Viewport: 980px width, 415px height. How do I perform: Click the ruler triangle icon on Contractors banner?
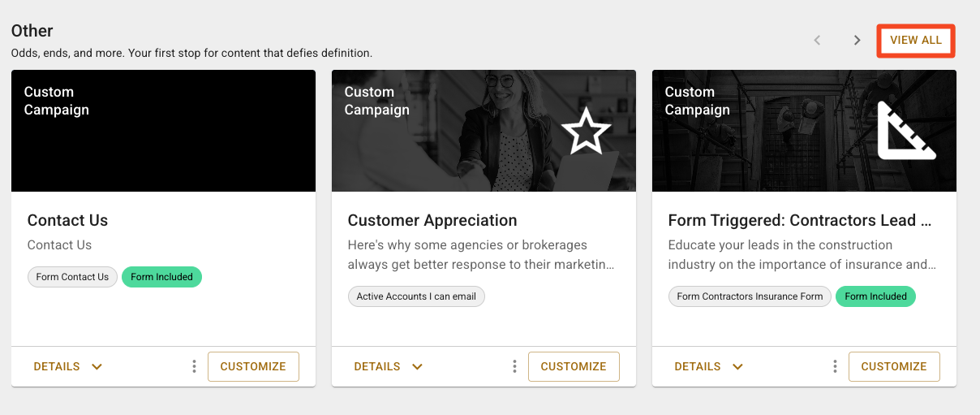click(x=906, y=130)
